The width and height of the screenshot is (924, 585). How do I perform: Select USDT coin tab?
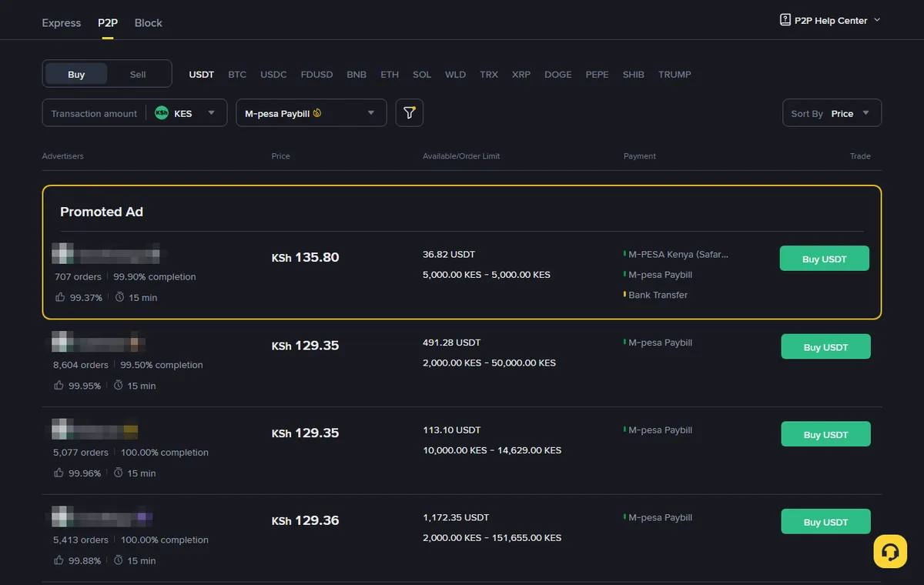pos(202,75)
